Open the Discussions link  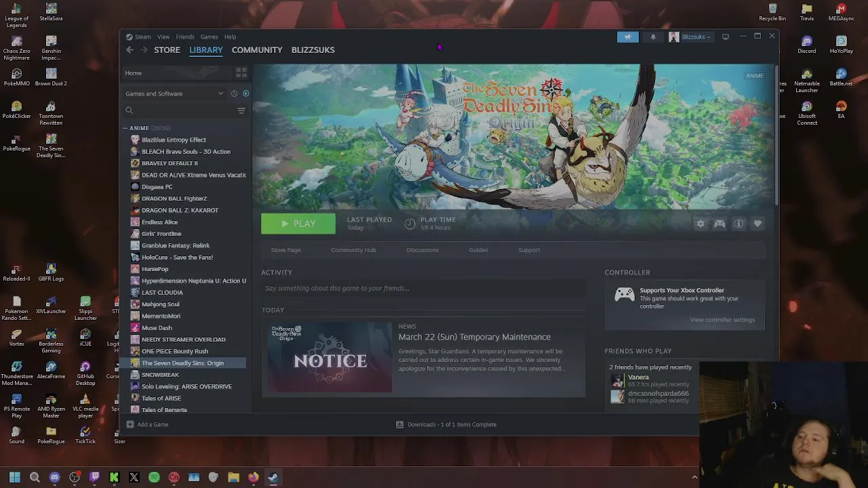pyautogui.click(x=422, y=250)
